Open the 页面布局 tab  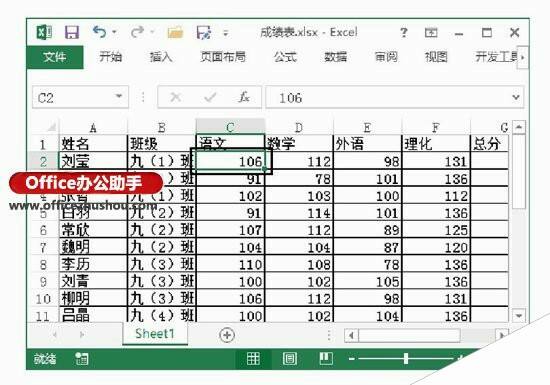(223, 57)
